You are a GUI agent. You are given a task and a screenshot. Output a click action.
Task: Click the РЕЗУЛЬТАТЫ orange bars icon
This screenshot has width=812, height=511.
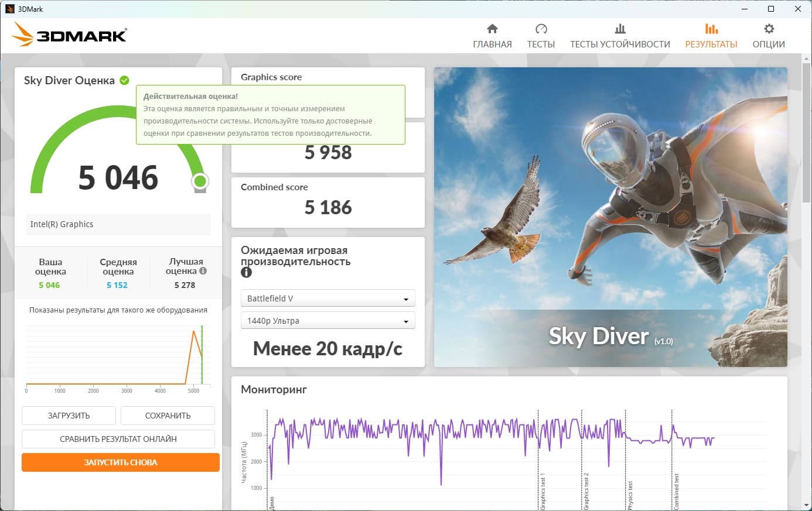(711, 29)
